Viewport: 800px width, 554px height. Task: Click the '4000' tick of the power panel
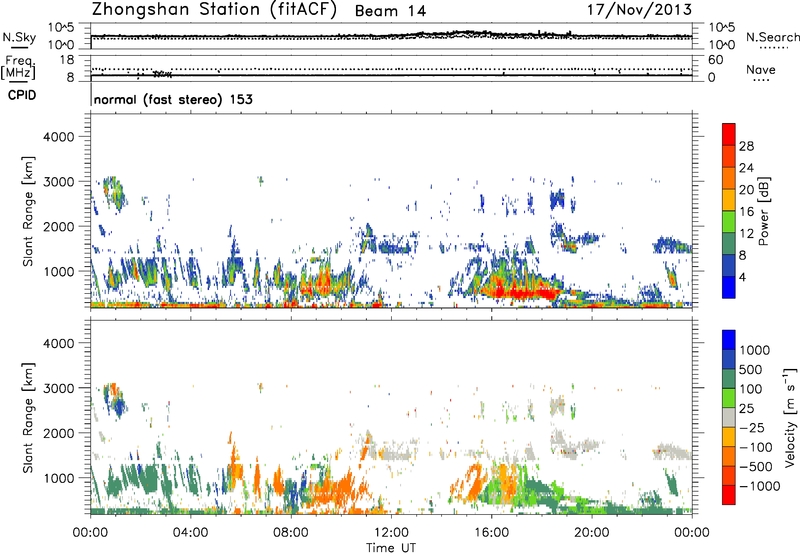point(58,137)
